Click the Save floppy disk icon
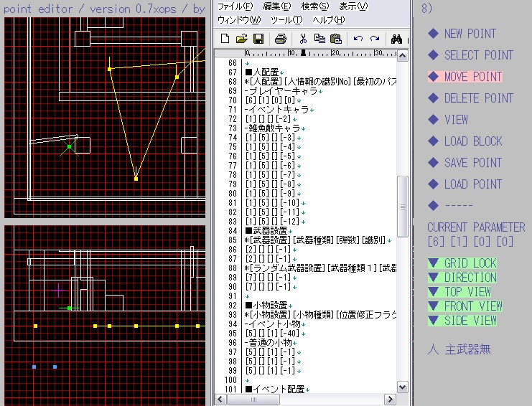This screenshot has width=532, height=406. click(258, 39)
